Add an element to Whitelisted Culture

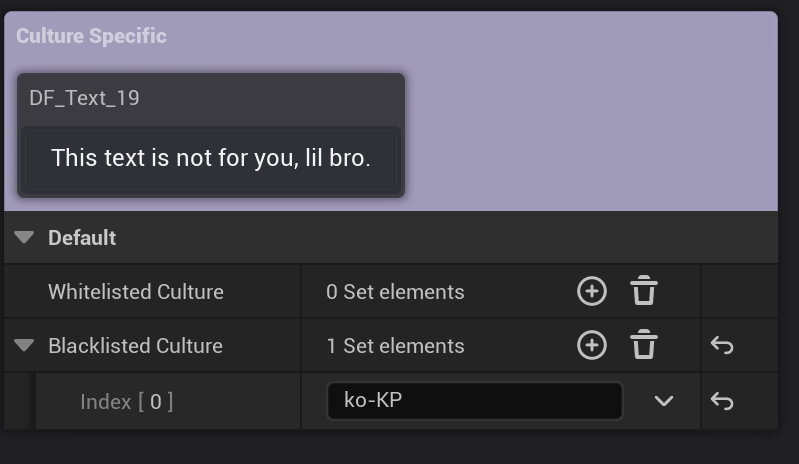591,292
